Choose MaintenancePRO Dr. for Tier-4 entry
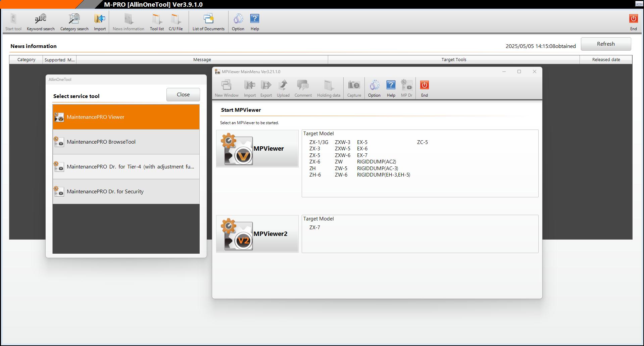 click(126, 167)
